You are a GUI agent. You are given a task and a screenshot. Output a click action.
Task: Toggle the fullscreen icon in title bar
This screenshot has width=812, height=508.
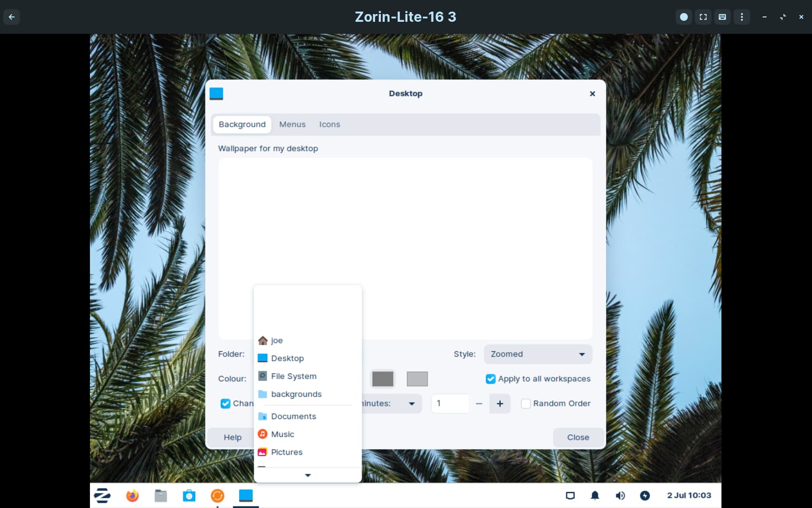click(703, 17)
